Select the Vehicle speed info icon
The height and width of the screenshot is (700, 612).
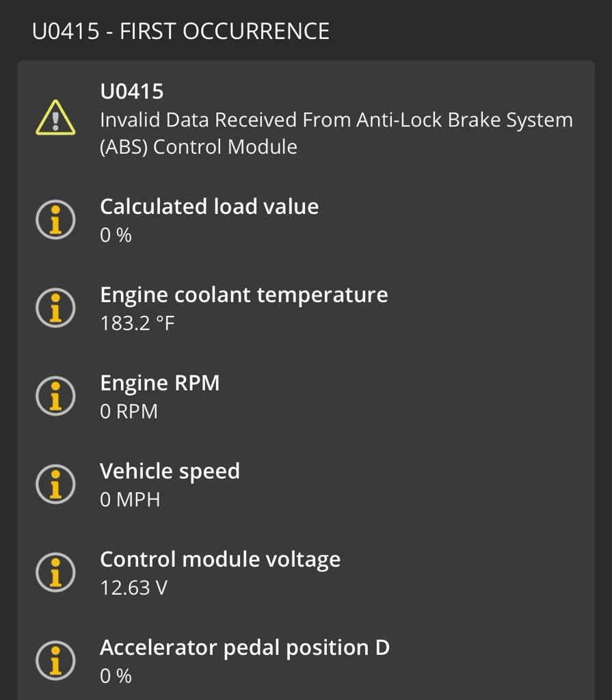click(55, 485)
